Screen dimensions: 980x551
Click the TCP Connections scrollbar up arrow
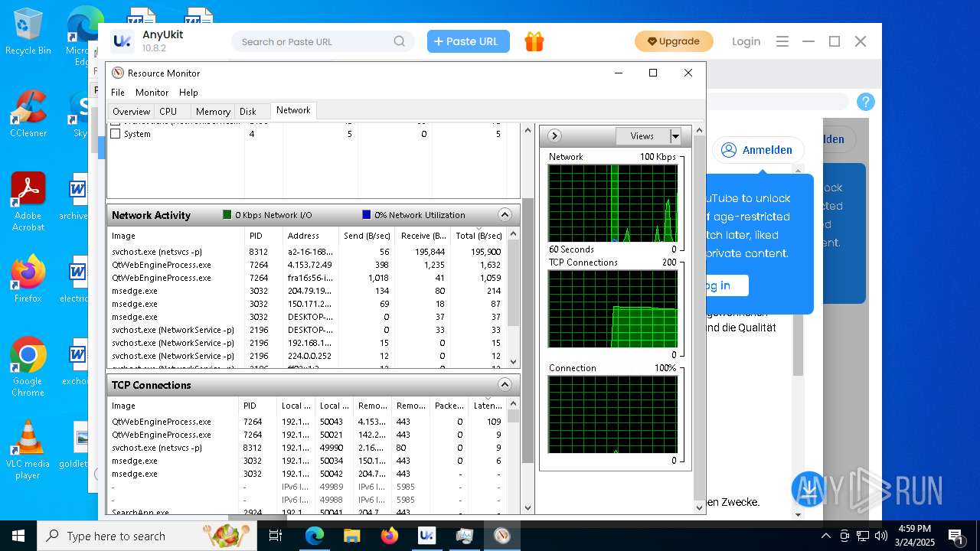[514, 405]
